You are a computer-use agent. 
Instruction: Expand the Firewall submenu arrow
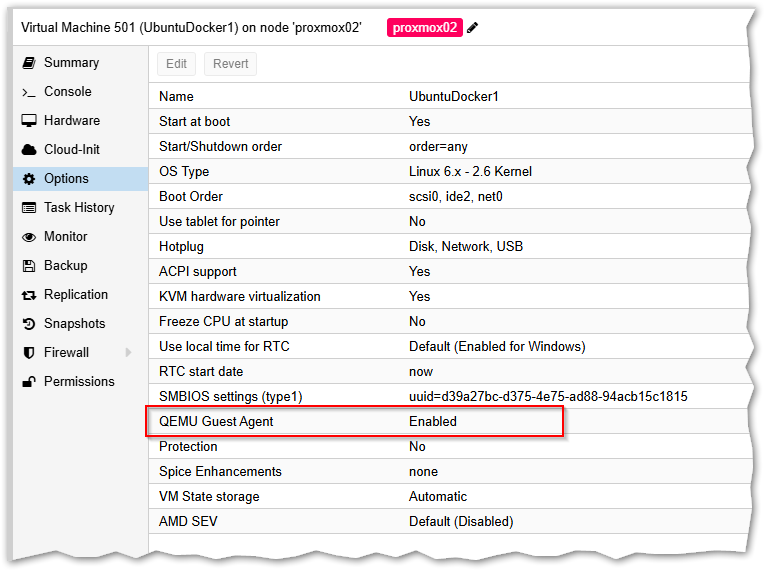pyautogui.click(x=128, y=353)
